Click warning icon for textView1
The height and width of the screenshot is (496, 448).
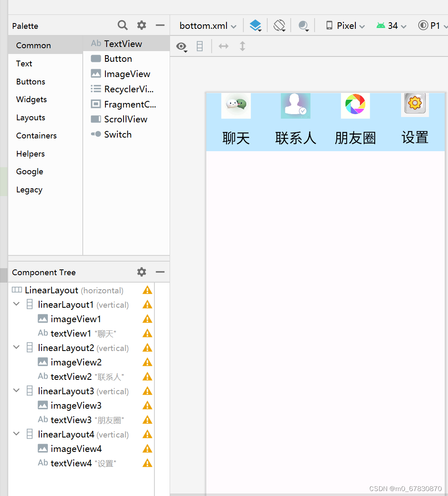coord(147,334)
